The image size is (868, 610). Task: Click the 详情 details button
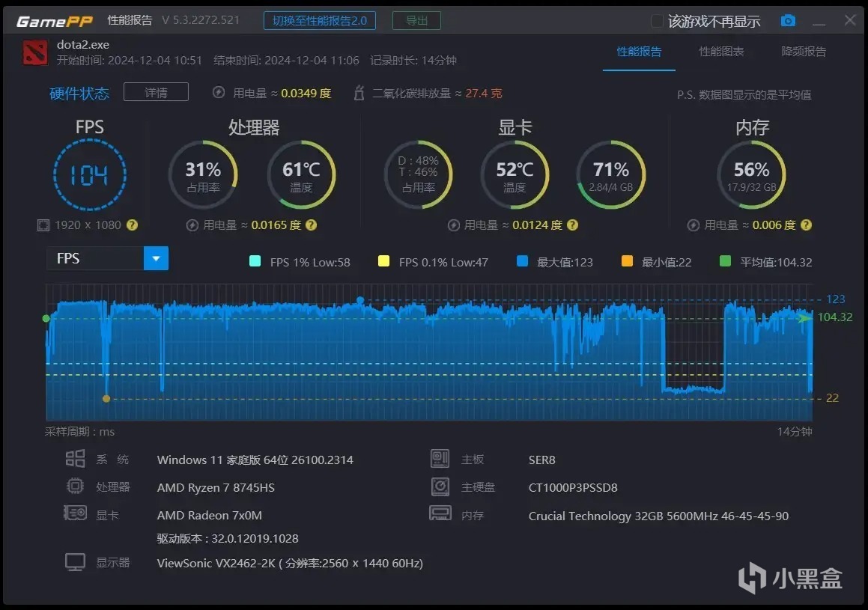[x=156, y=92]
